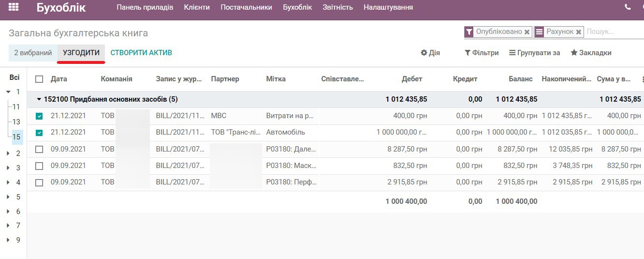Image resolution: width=644 pixels, height=259 pixels.
Task: Click debit value 8 287,50 грн
Action: click(x=407, y=150)
